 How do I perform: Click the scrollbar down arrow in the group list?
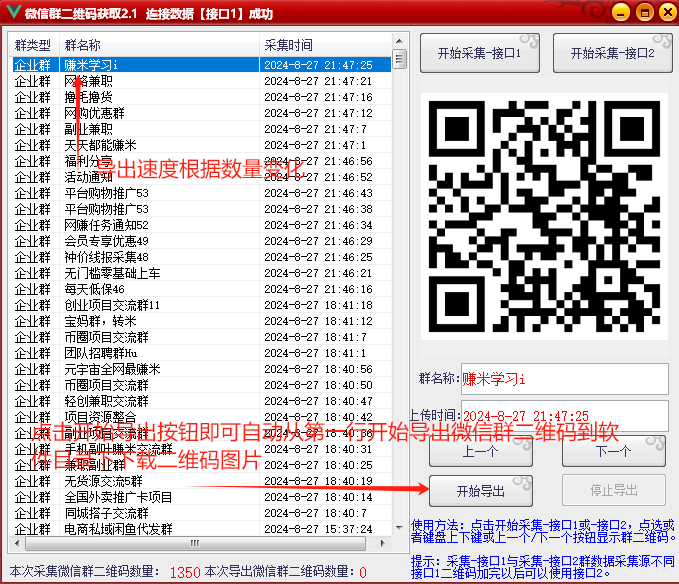399,530
